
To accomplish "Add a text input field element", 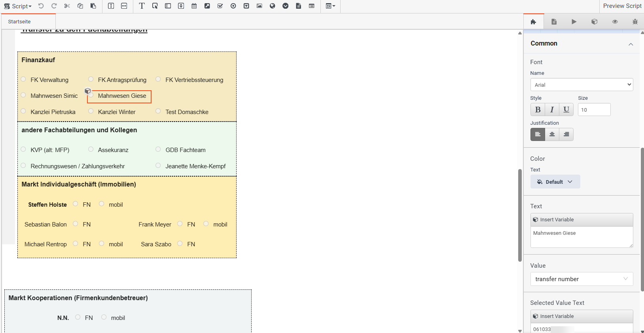I will 168,6.
